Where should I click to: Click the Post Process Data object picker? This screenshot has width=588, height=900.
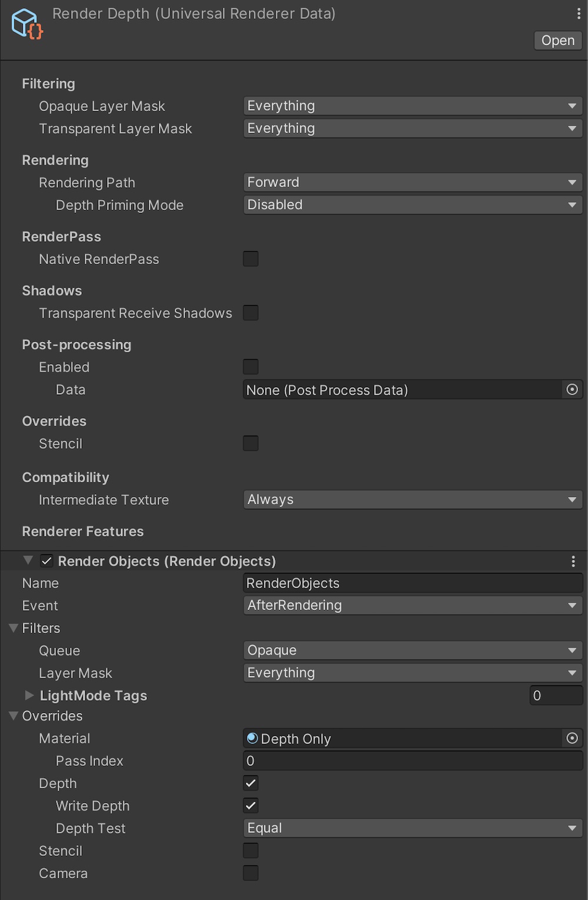[x=572, y=389]
